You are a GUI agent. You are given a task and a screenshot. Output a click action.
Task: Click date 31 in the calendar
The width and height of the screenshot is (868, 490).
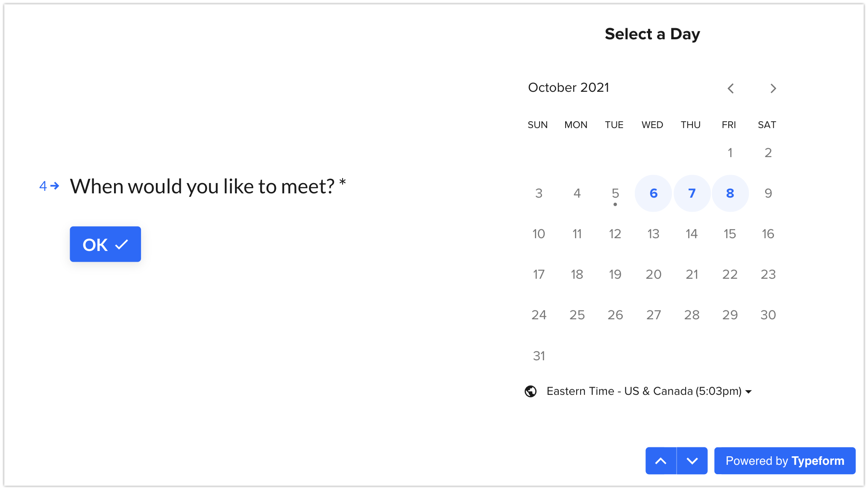pyautogui.click(x=539, y=356)
